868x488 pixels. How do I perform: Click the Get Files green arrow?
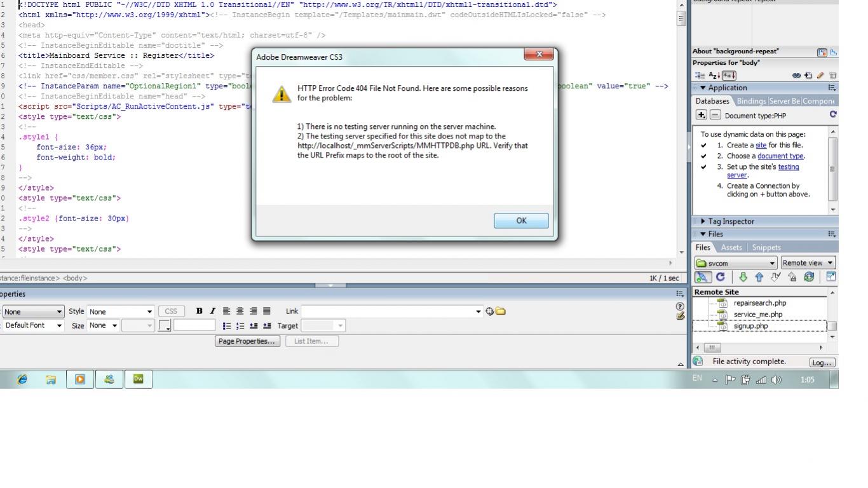pos(743,277)
